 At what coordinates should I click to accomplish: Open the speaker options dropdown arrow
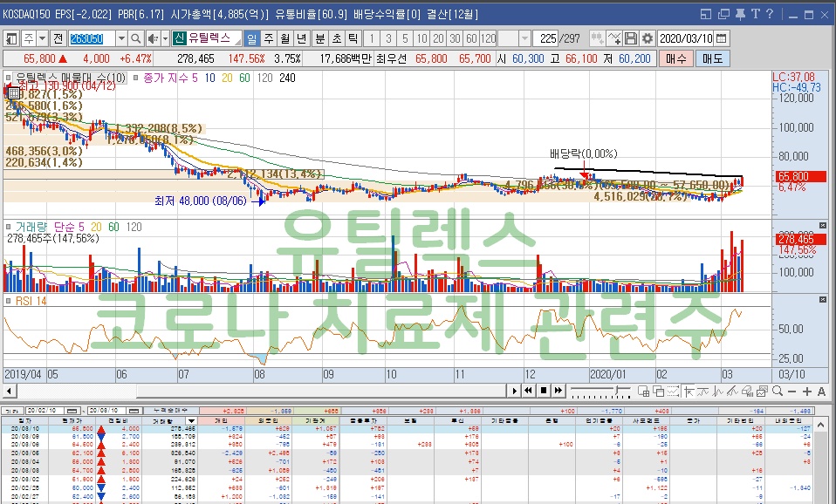point(165,38)
